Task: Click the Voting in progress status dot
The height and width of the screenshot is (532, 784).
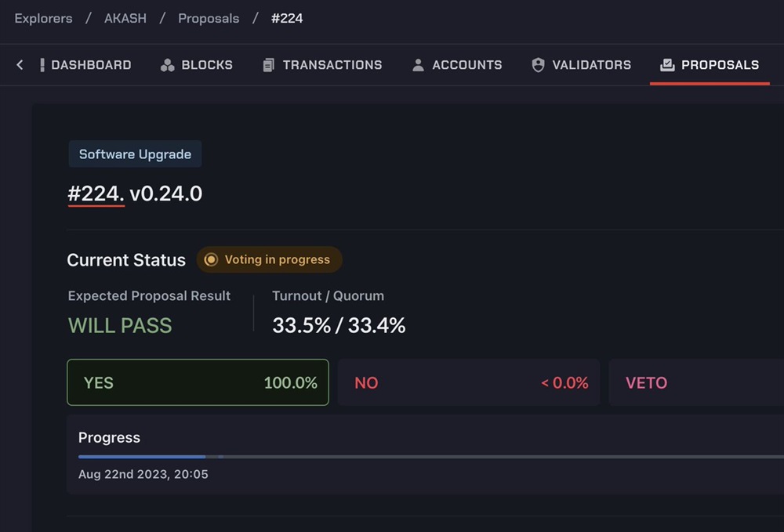Action: tap(211, 259)
